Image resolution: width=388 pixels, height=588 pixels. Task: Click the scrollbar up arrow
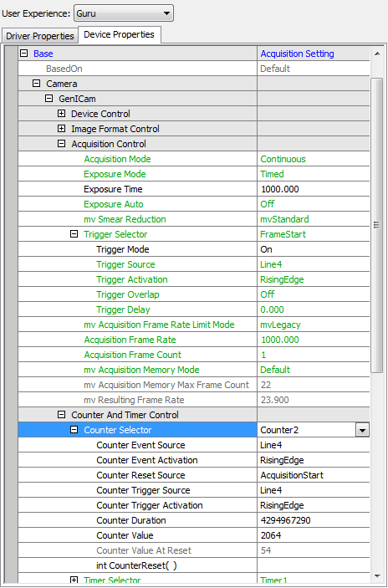(x=377, y=54)
